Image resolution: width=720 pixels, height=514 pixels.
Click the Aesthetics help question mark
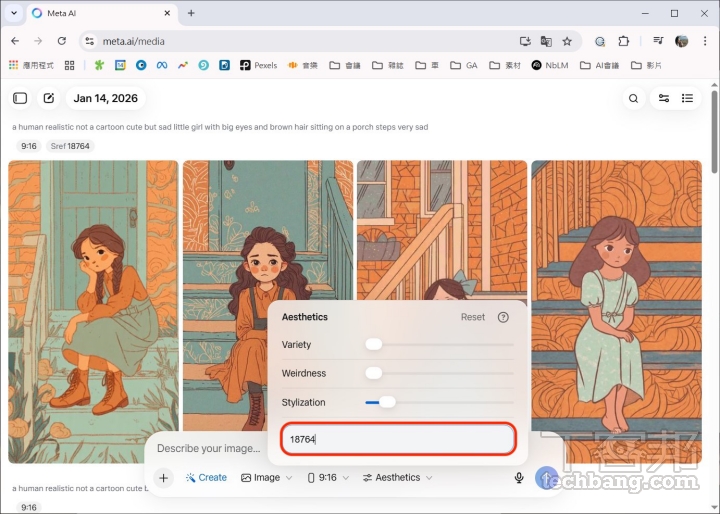(503, 317)
